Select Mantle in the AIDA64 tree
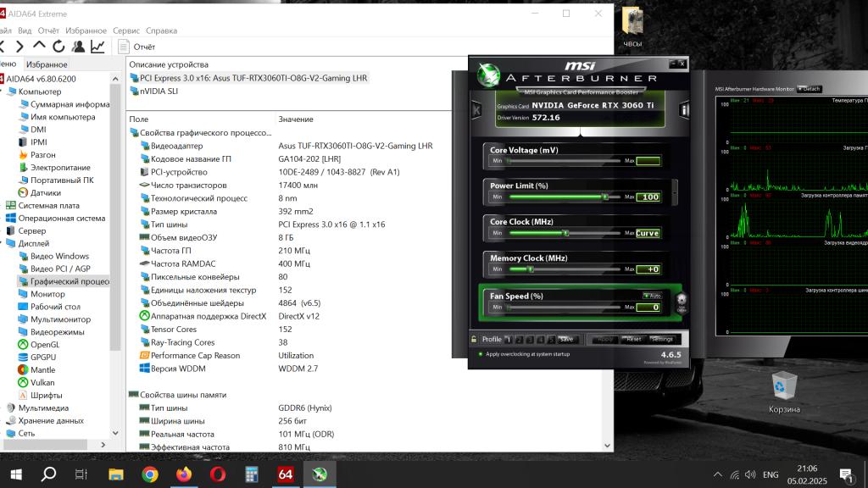Viewport: 868px width, 488px height. pyautogui.click(x=36, y=369)
